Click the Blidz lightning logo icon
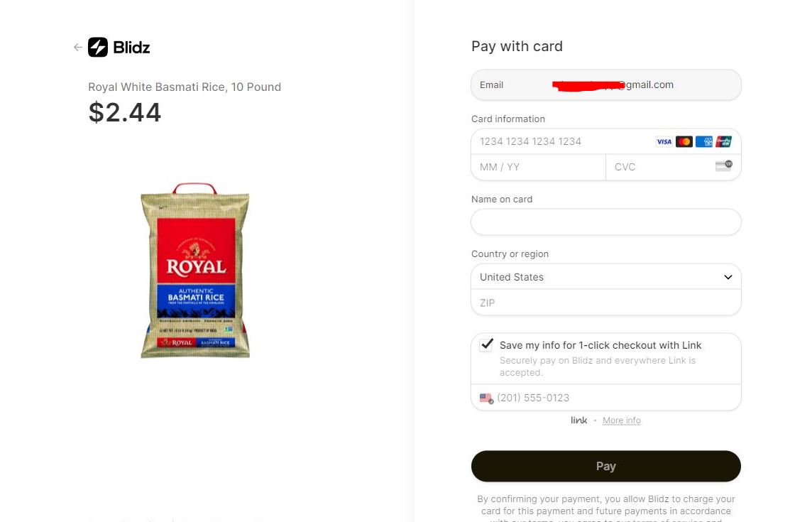Screen dimensions: 812x522 (x=98, y=48)
